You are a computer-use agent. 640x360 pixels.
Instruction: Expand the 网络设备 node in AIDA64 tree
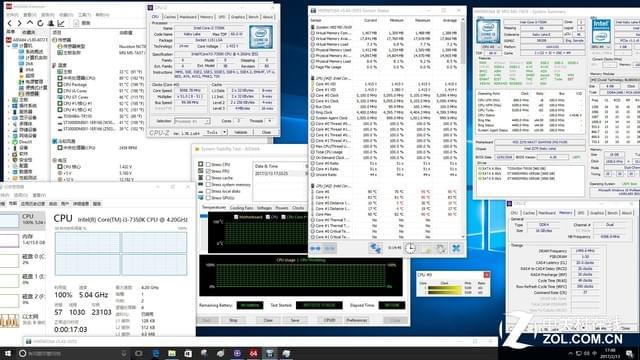point(9,136)
